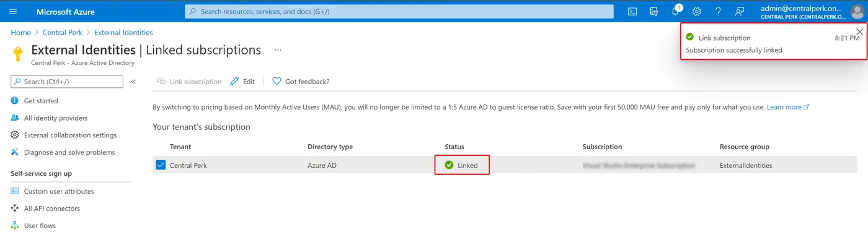Click Got feedback? button
Viewport: 868px width, 232px height.
click(x=301, y=82)
